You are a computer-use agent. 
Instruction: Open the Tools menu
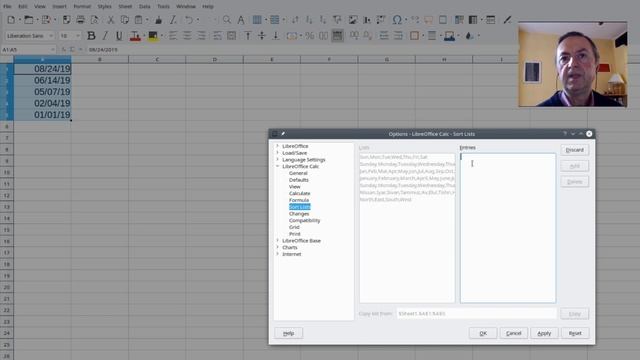tap(163, 7)
